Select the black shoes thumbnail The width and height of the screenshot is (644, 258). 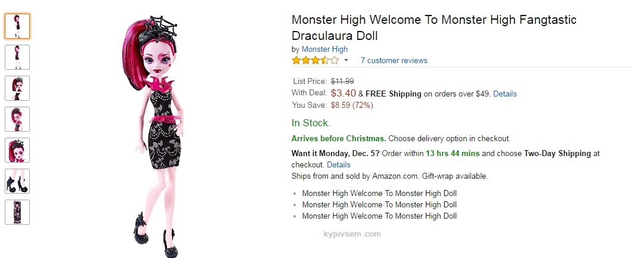pyautogui.click(x=17, y=181)
